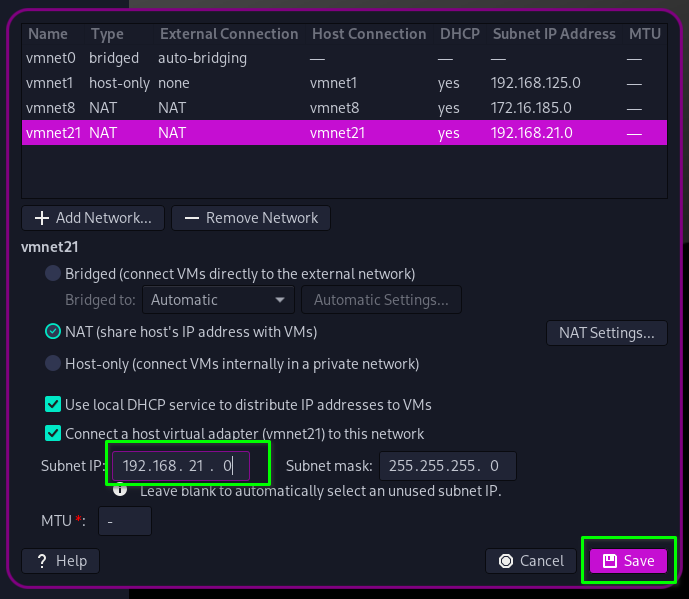This screenshot has height=599, width=689.
Task: Click the info icon below Subnet IP
Action: pyautogui.click(x=120, y=490)
